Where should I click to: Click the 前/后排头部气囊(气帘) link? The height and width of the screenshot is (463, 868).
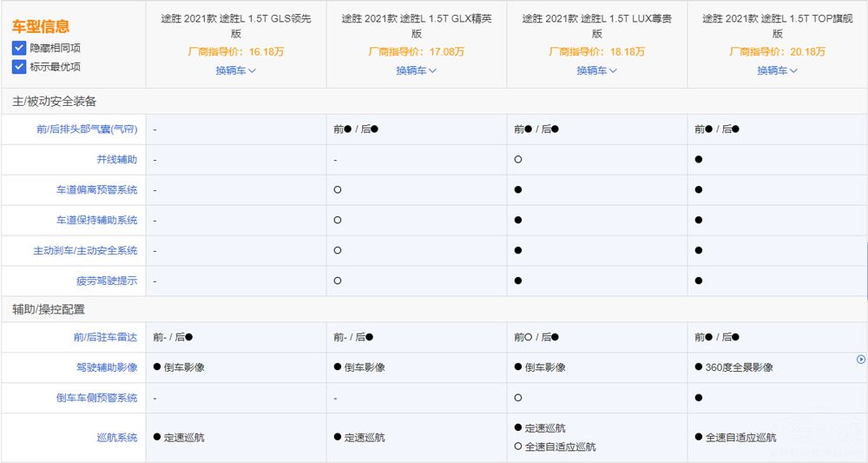[87, 129]
